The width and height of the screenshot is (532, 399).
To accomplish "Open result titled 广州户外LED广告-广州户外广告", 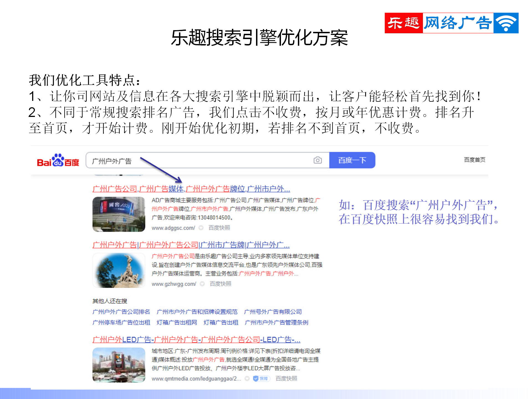I will pos(196,340).
